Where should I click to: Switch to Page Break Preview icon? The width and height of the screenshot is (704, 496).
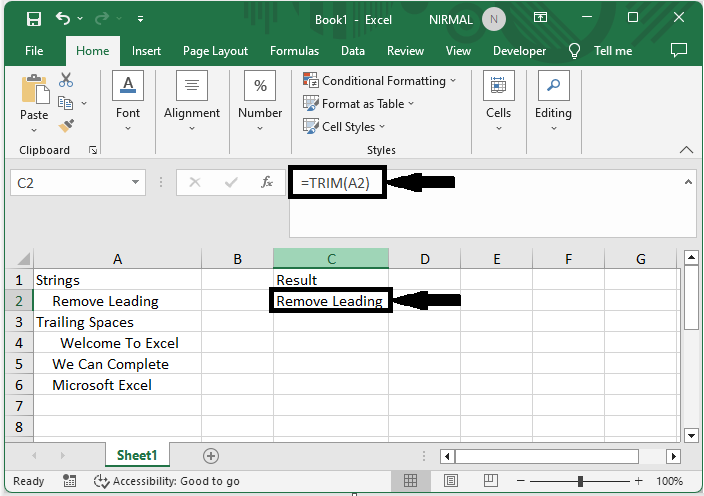490,481
